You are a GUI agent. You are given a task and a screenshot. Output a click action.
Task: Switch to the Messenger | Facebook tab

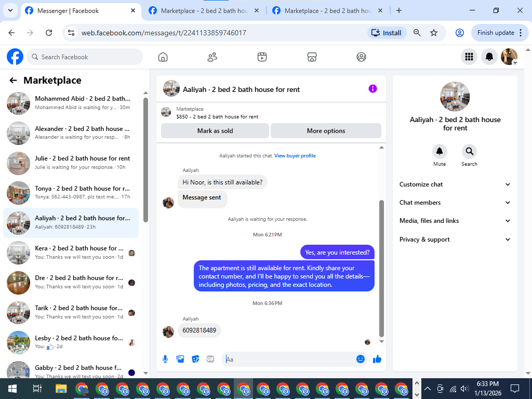coord(81,11)
